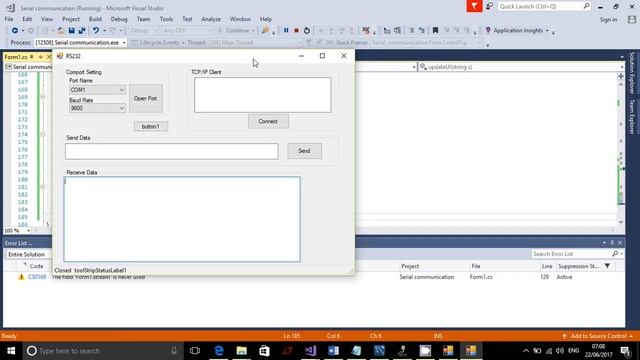The image size is (640, 360).
Task: Click the editor vertical scrollbar down arrow
Action: (621, 222)
